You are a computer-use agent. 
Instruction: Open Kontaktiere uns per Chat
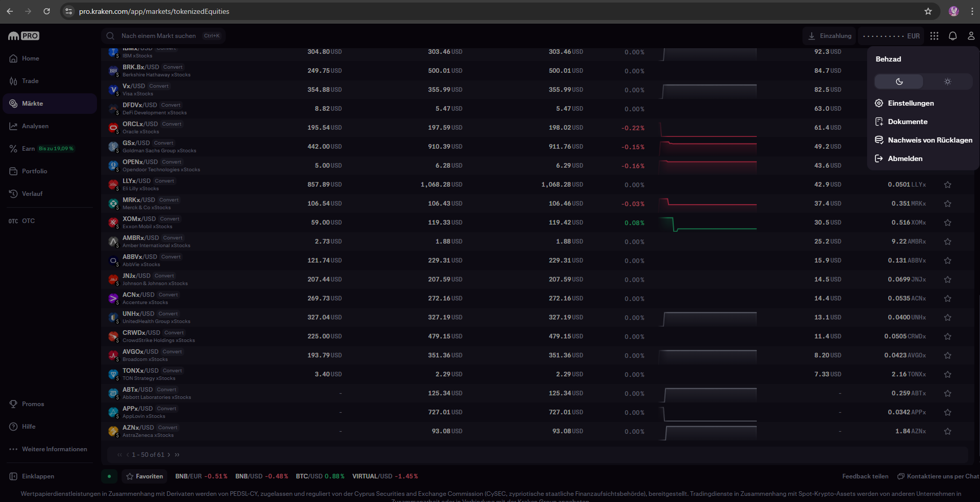pos(938,476)
